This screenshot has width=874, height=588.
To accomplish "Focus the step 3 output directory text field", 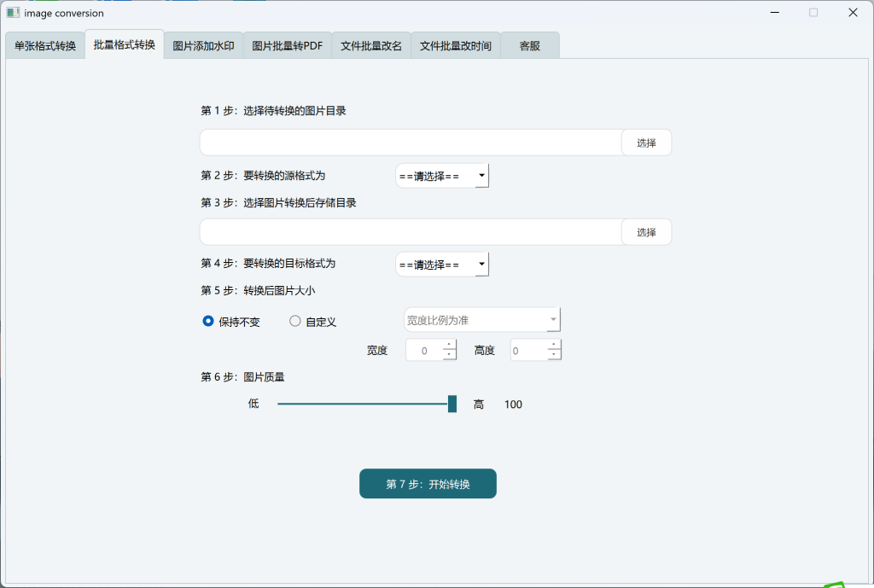I will coord(411,232).
